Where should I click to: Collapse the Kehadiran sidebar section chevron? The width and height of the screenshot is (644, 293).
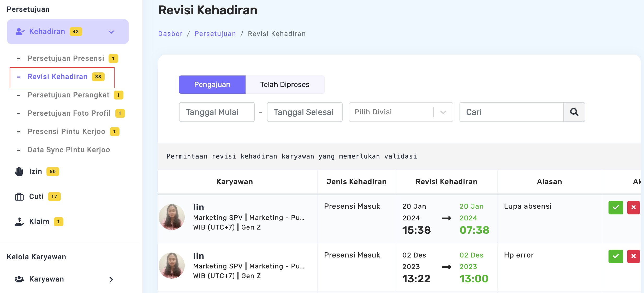click(111, 32)
